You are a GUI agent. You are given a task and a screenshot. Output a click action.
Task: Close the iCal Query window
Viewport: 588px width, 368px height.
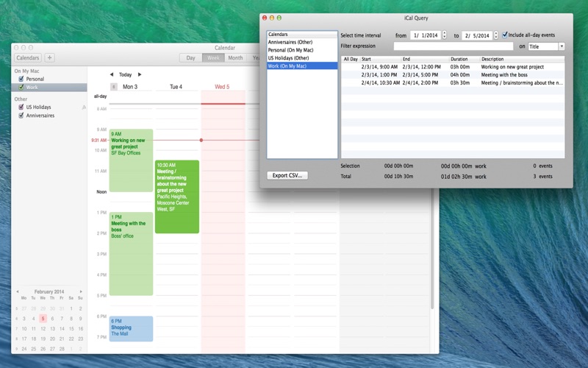point(265,18)
